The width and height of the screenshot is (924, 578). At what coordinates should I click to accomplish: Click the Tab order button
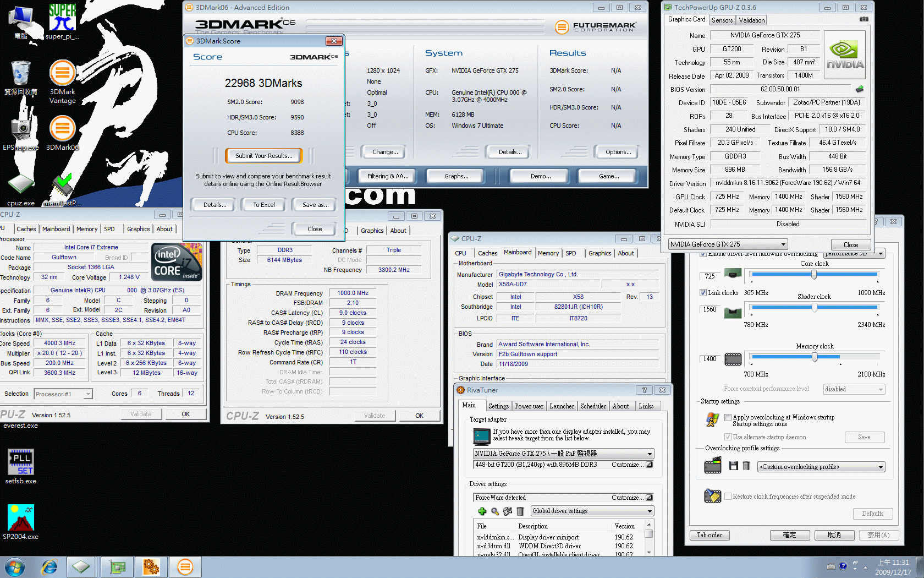pyautogui.click(x=710, y=535)
